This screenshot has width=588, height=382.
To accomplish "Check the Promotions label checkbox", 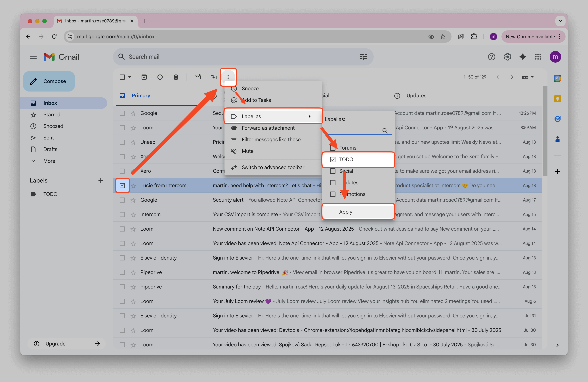I will tap(333, 194).
